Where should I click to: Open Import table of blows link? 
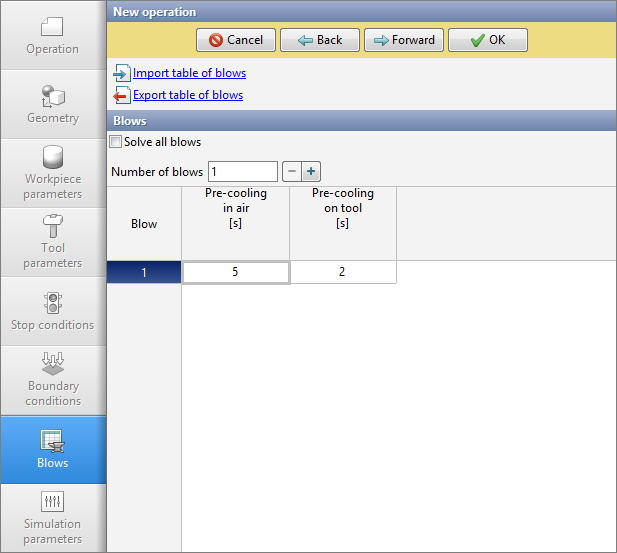(189, 73)
